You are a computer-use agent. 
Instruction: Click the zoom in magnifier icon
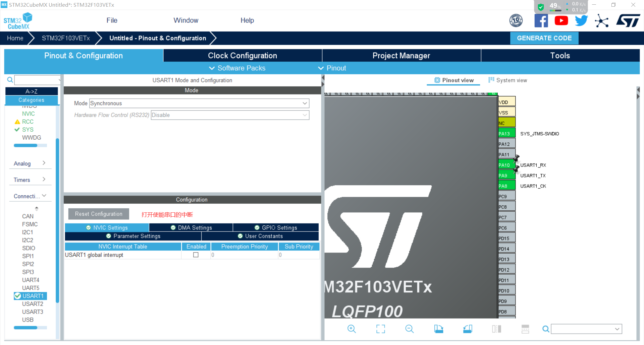click(x=352, y=329)
